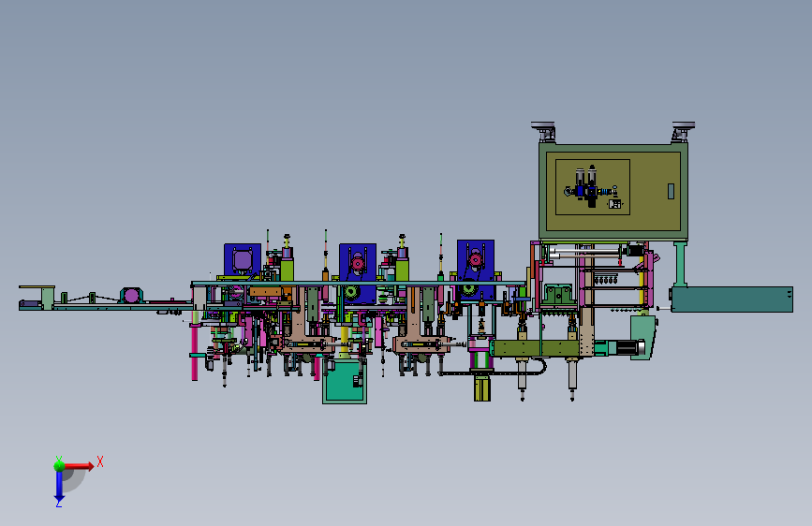Select the green square box below the machine

pos(345,382)
